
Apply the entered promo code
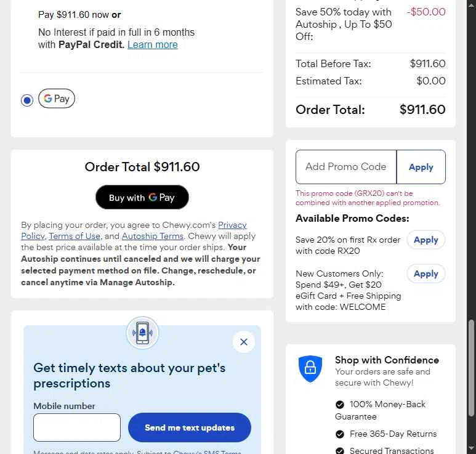tap(421, 167)
